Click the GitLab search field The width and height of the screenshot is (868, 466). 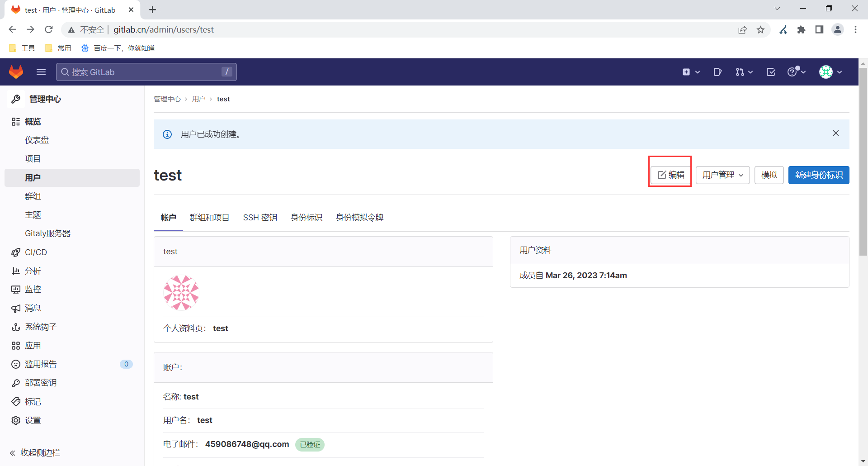(146, 72)
